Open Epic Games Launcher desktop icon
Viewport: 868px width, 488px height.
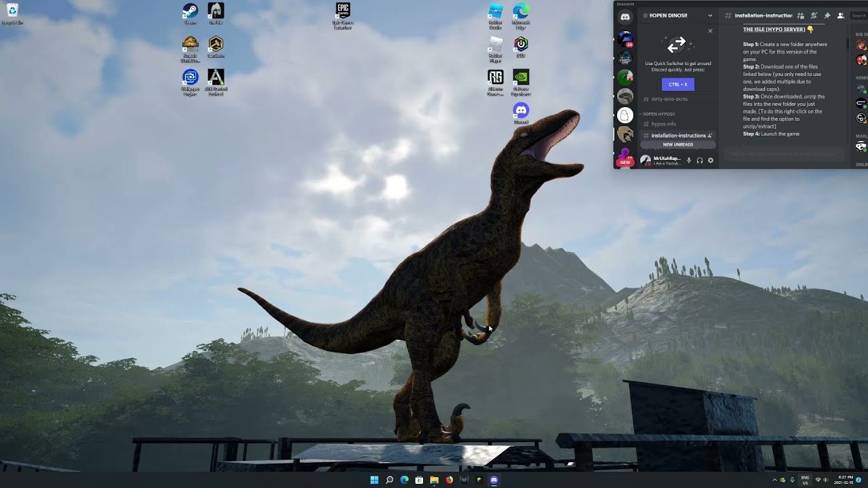(x=343, y=16)
